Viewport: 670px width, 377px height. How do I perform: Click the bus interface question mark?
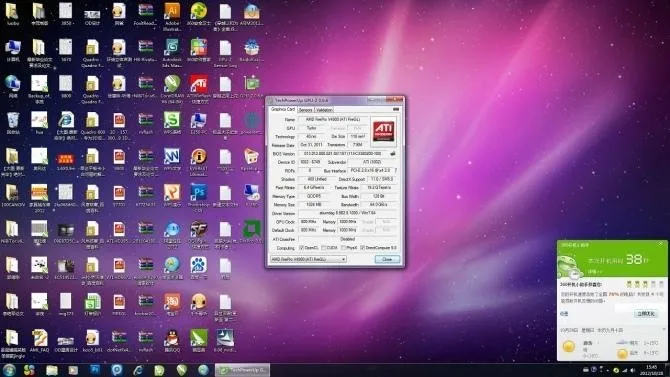[396, 171]
